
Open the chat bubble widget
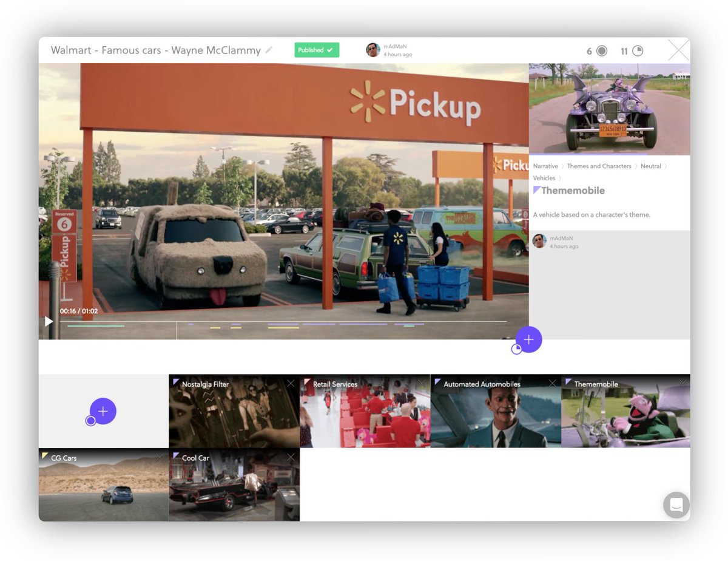point(676,505)
